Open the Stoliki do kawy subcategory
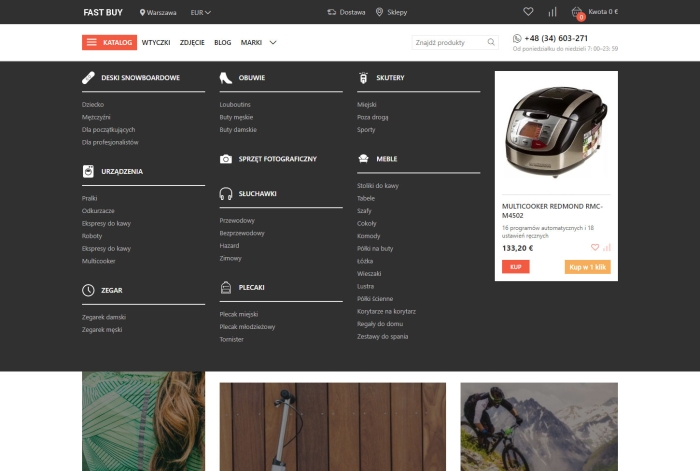 [378, 186]
